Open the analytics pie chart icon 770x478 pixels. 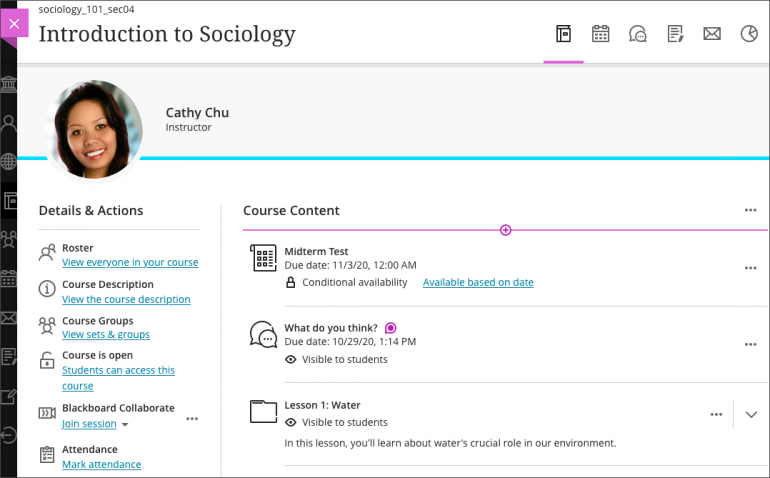pos(749,34)
